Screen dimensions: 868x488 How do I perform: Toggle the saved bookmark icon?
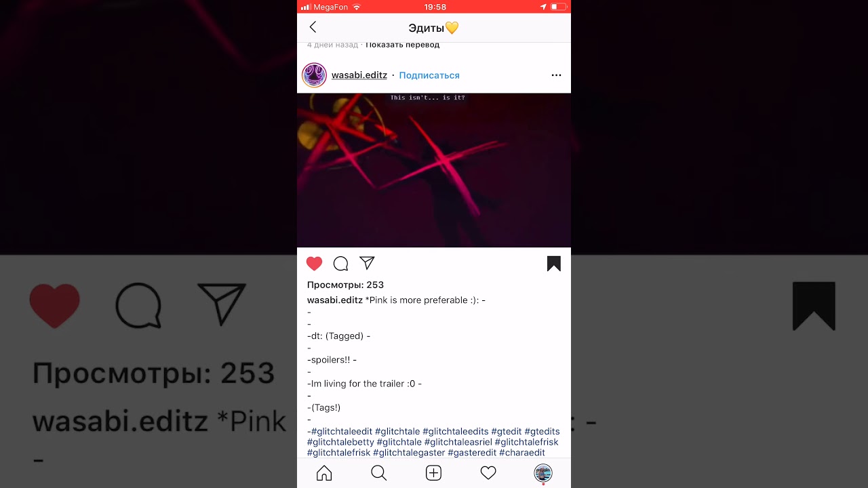coord(554,264)
